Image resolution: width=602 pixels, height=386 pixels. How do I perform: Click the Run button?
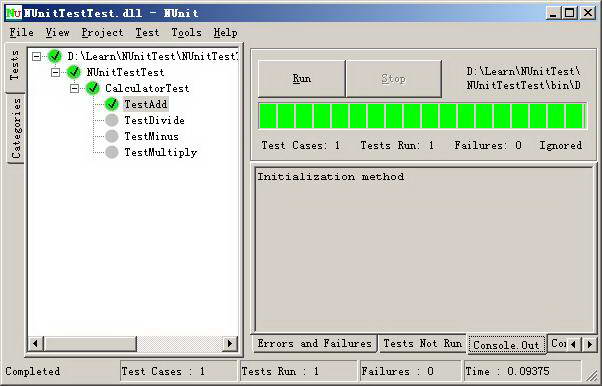point(302,79)
